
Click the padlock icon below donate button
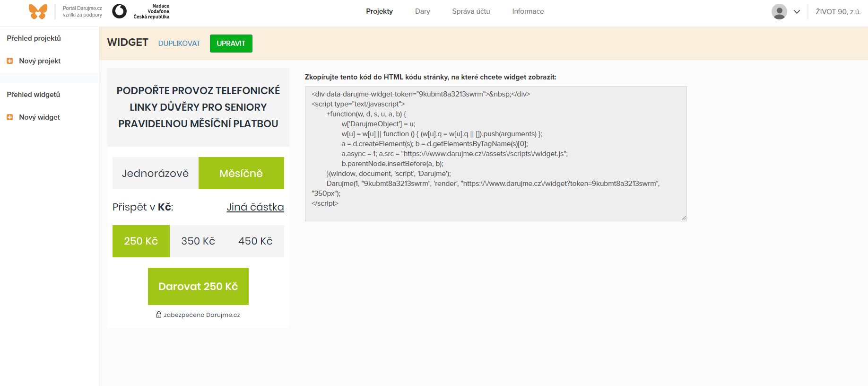pos(159,315)
